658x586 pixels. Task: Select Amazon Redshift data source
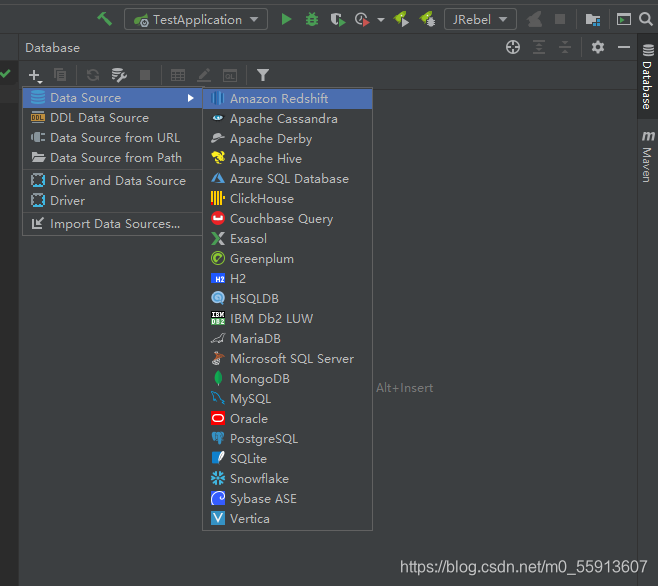pos(287,99)
